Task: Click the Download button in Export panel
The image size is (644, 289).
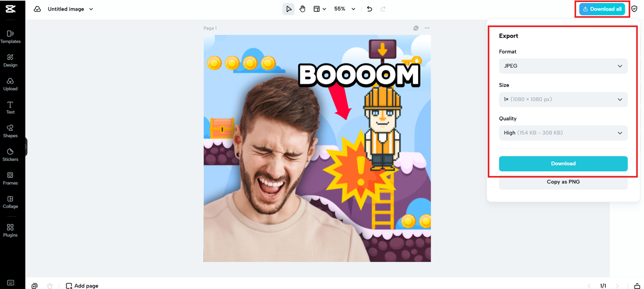Action: pyautogui.click(x=563, y=163)
